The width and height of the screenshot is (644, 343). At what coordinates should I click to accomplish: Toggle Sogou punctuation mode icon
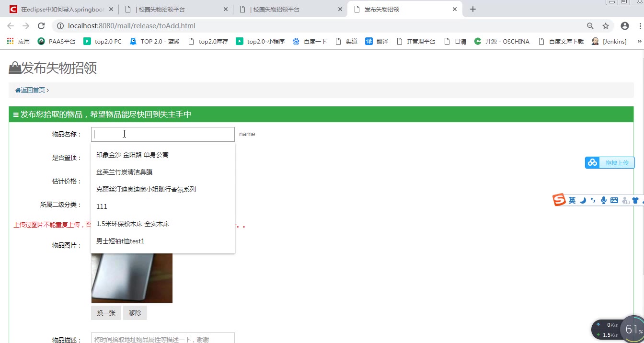593,201
